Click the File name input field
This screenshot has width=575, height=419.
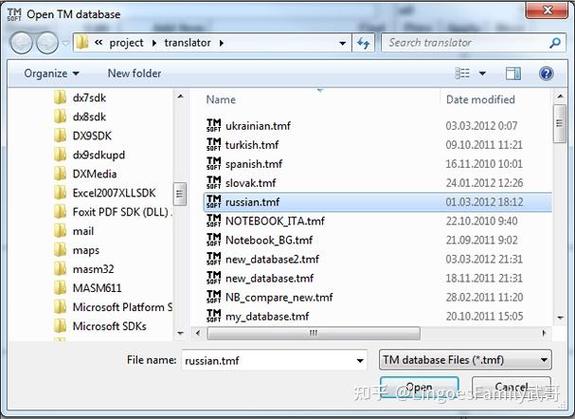click(x=274, y=360)
